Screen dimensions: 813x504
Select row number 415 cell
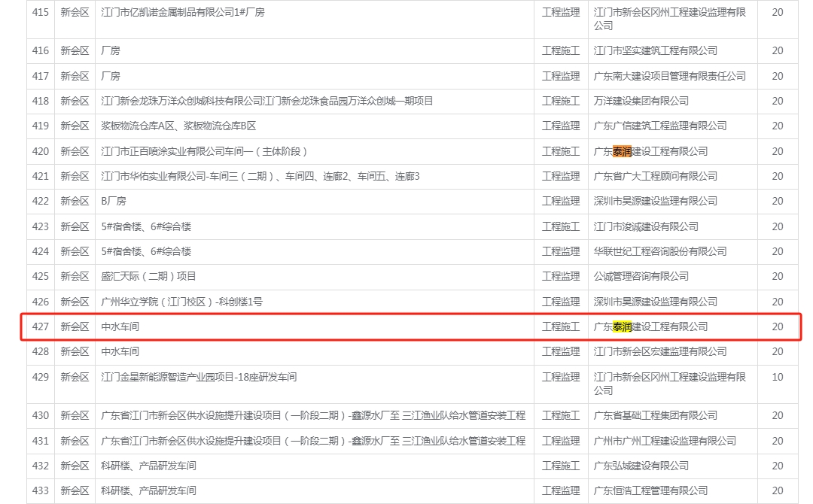[41, 12]
